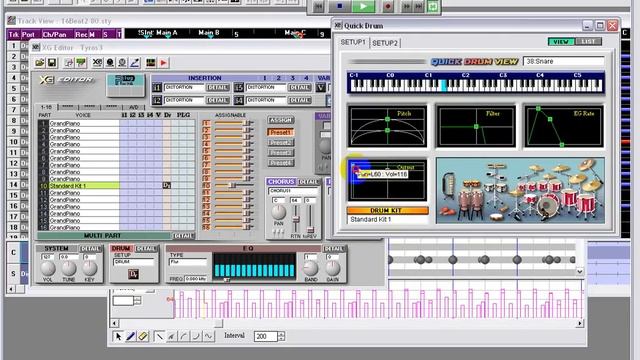Image resolution: width=640 pixels, height=360 pixels.
Task: Select the pencil-draw icon in XG Editor toolbar
Action: tap(135, 62)
